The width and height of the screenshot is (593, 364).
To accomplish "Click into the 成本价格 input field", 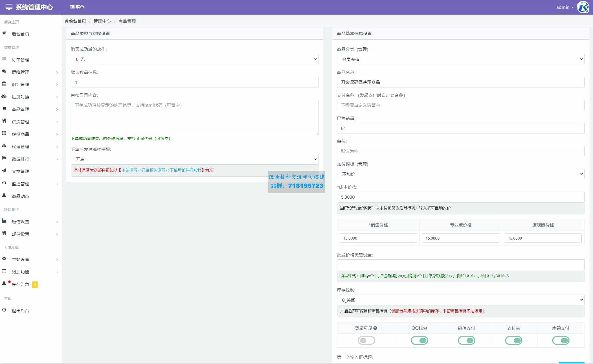I will 460,197.
